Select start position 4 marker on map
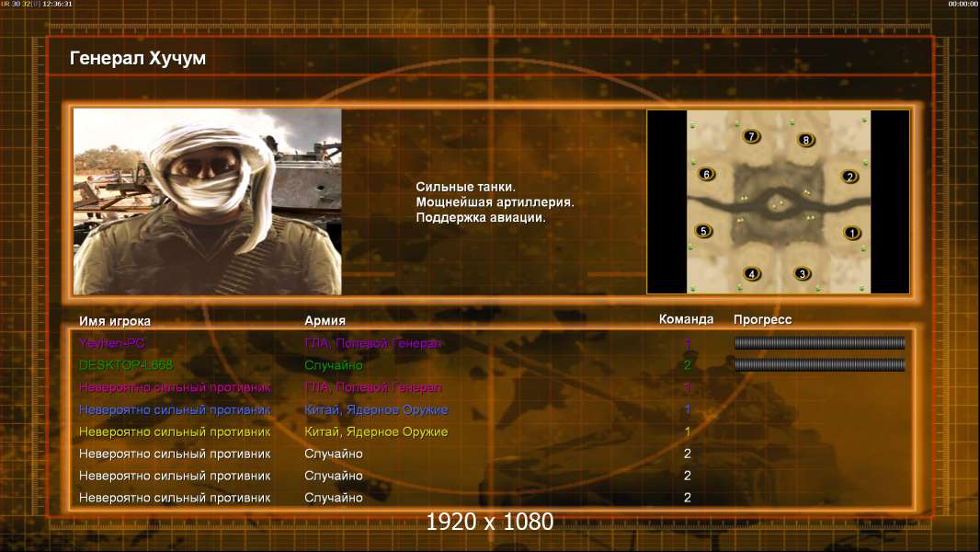The width and height of the screenshot is (980, 552). coord(752,273)
